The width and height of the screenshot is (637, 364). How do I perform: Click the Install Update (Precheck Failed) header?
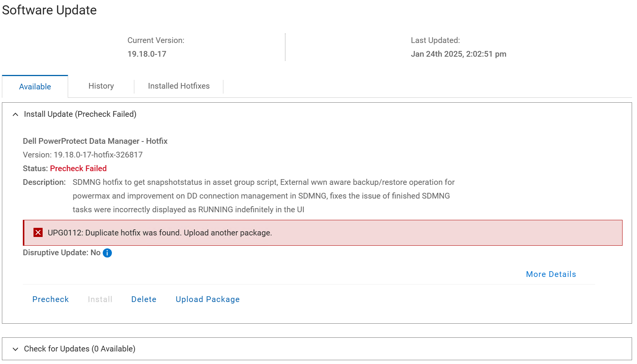pos(80,114)
